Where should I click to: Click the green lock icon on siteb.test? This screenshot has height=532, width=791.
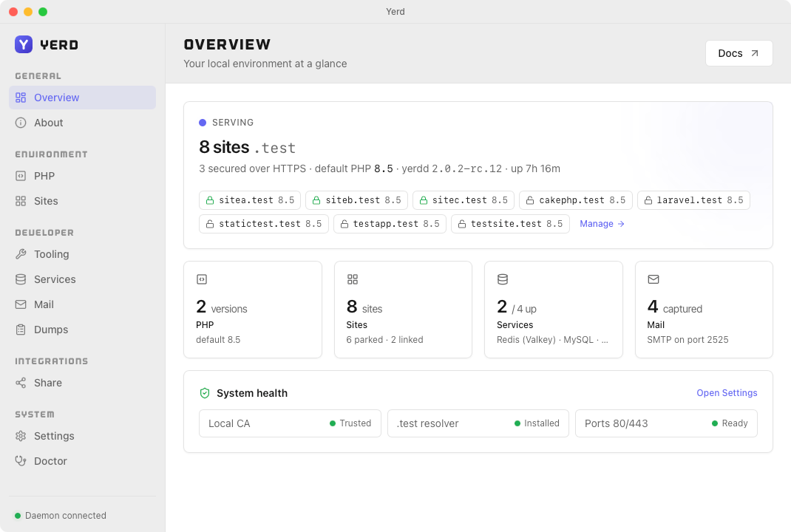pos(316,200)
